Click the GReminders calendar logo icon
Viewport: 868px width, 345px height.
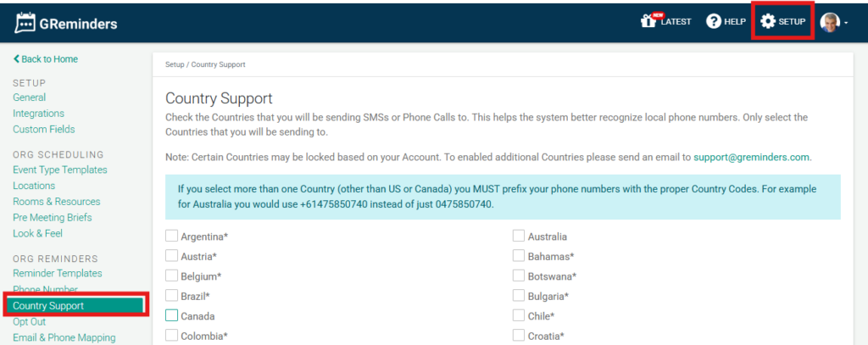pyautogui.click(x=25, y=23)
